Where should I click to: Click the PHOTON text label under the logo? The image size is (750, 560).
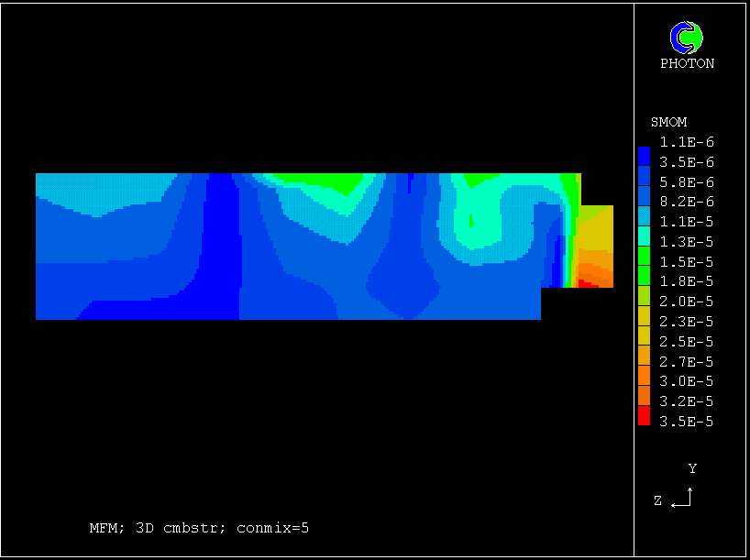687,63
